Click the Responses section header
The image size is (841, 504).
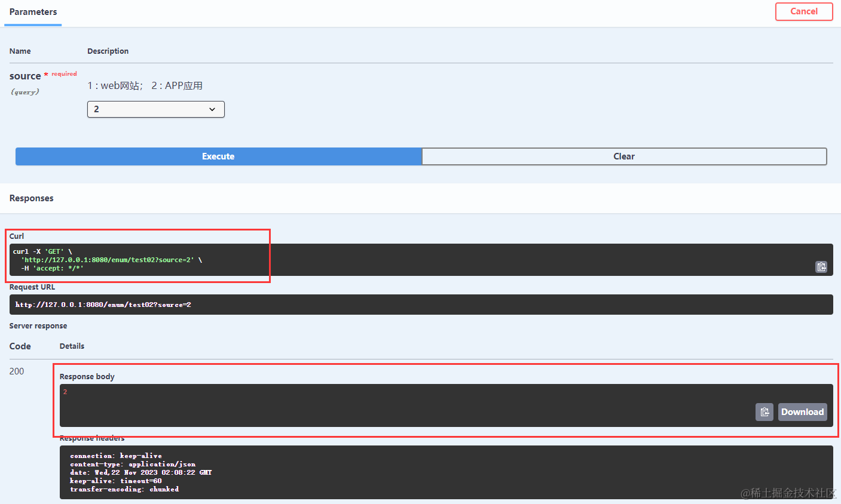point(31,198)
